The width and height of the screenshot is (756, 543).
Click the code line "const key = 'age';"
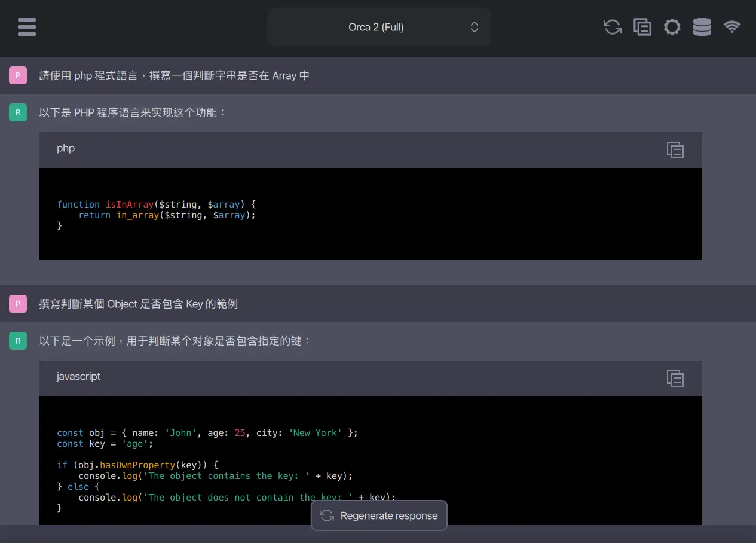click(105, 444)
